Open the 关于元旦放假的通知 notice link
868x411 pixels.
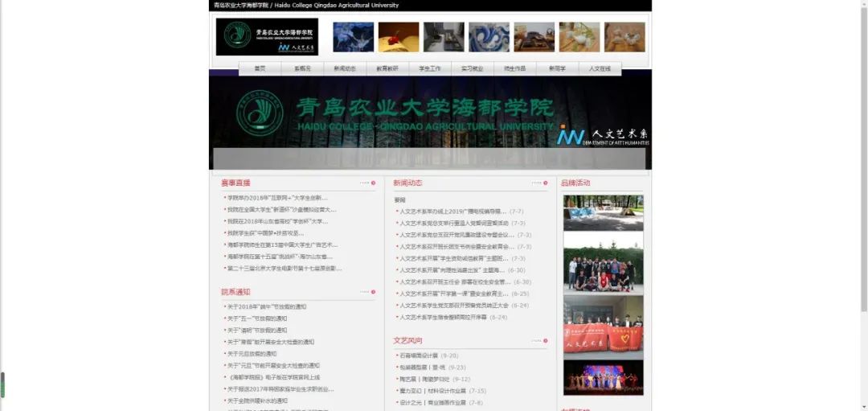(x=252, y=354)
